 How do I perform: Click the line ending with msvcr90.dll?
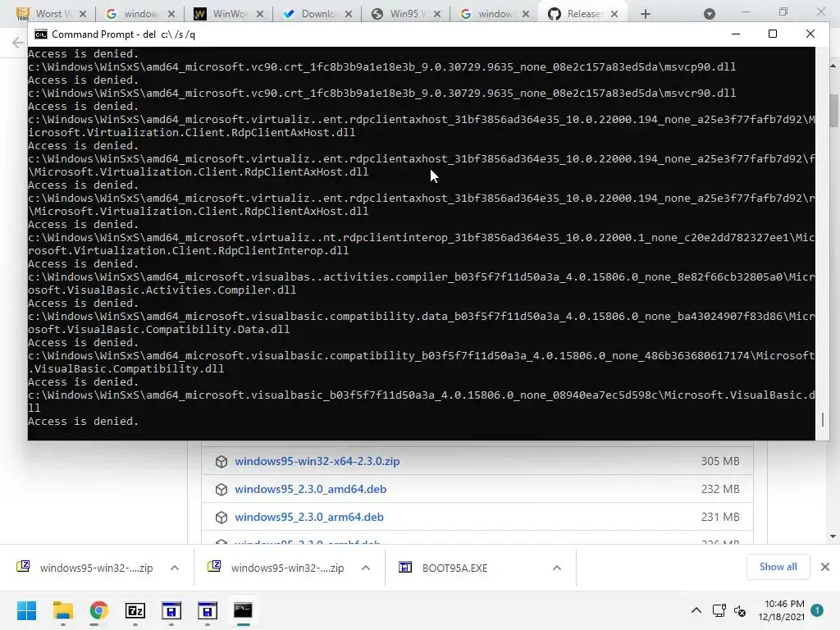382,94
